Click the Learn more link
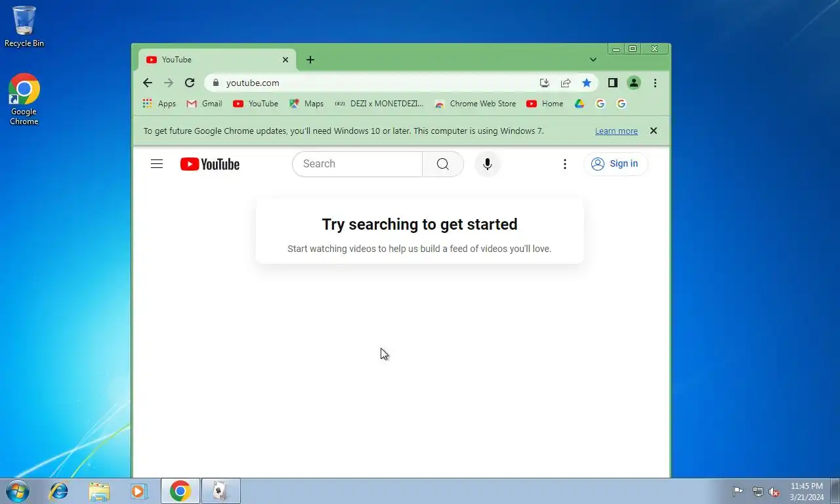The width and height of the screenshot is (840, 504). tap(616, 131)
